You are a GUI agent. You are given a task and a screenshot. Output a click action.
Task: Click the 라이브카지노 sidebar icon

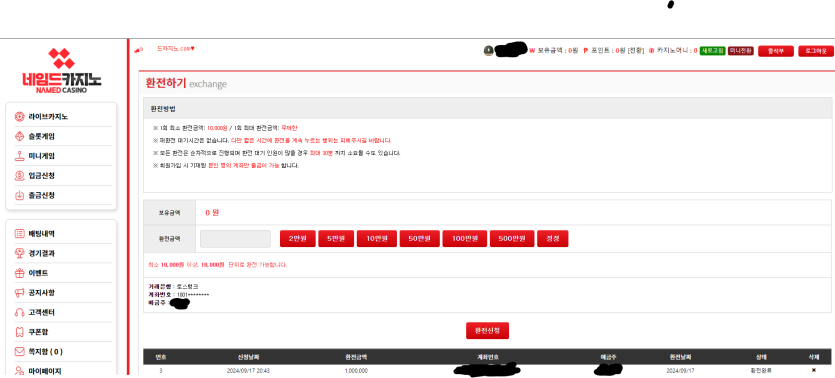click(19, 117)
